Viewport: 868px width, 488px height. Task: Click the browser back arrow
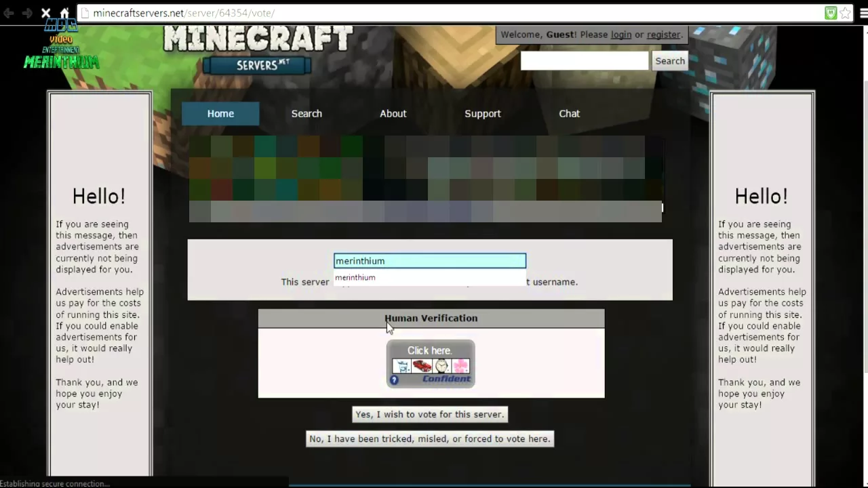pyautogui.click(x=9, y=13)
